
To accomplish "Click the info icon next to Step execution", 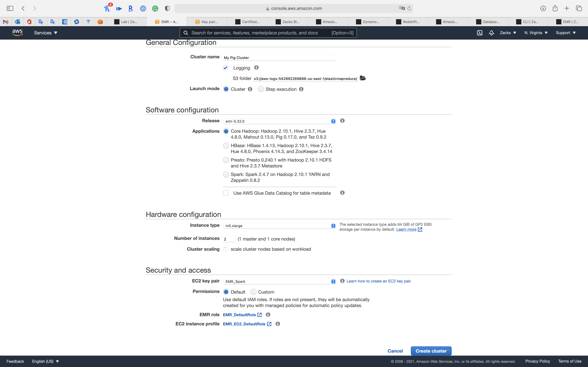I will (x=301, y=89).
